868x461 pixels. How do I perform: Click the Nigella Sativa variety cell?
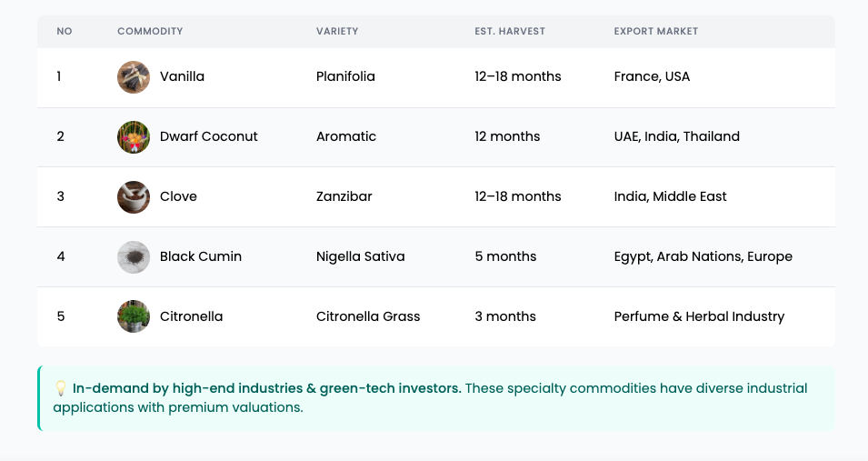[x=360, y=256]
